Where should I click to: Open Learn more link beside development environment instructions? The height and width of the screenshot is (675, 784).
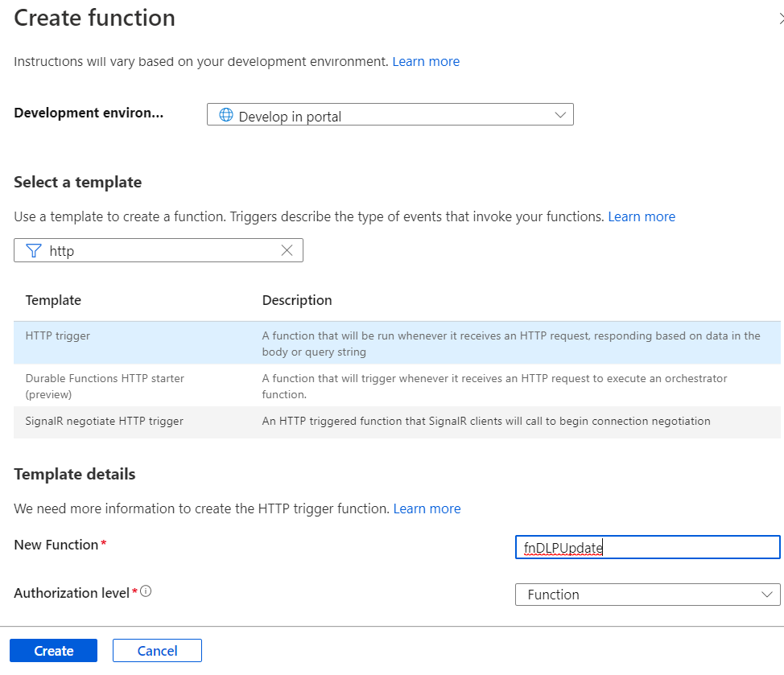[x=426, y=61]
